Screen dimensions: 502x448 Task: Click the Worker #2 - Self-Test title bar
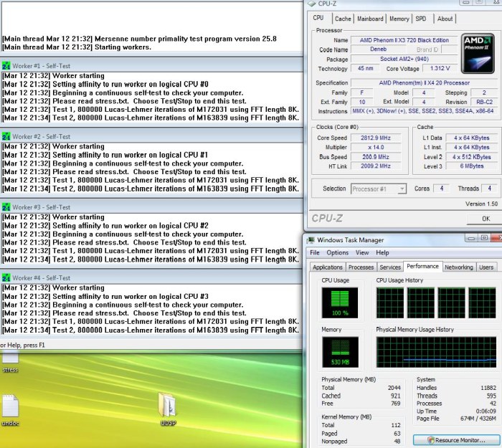click(152, 137)
